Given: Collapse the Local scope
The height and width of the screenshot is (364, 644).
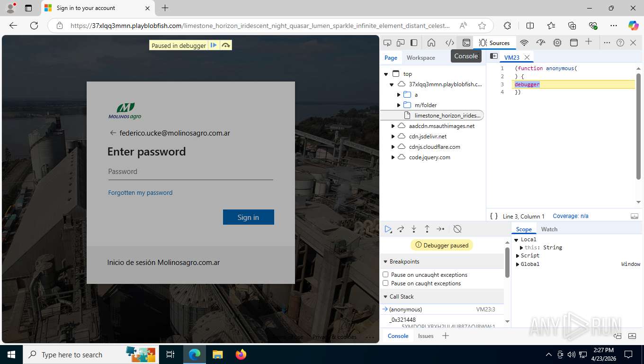Looking at the screenshot, I should pyautogui.click(x=516, y=240).
